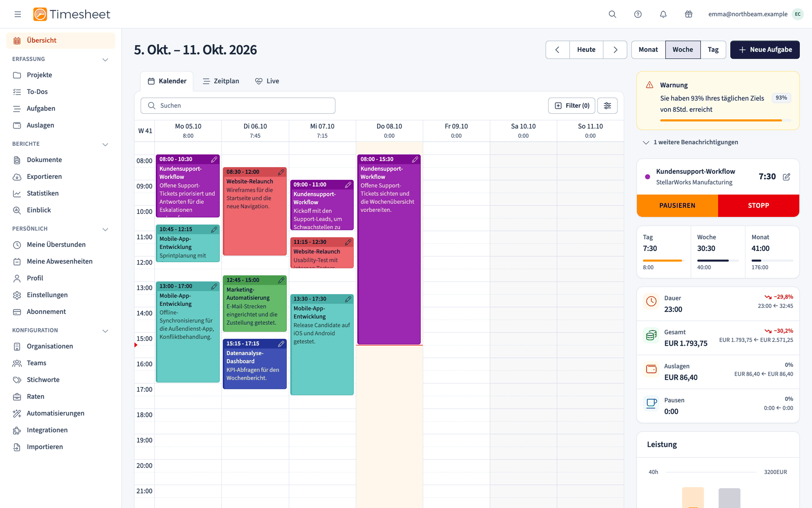The image size is (812, 508).
Task: Open the Filter (0) dropdown
Action: [572, 106]
